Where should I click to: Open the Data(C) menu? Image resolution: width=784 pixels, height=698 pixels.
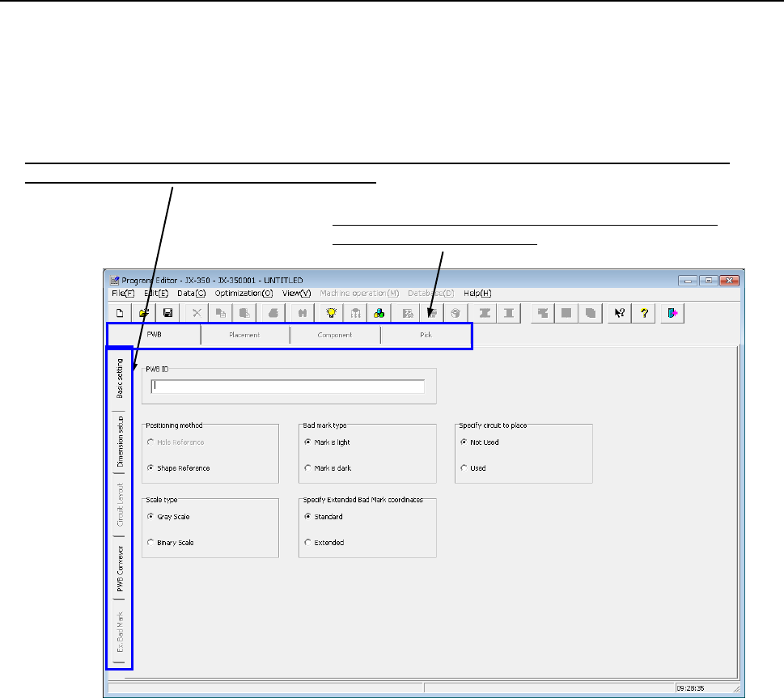pyautogui.click(x=192, y=294)
